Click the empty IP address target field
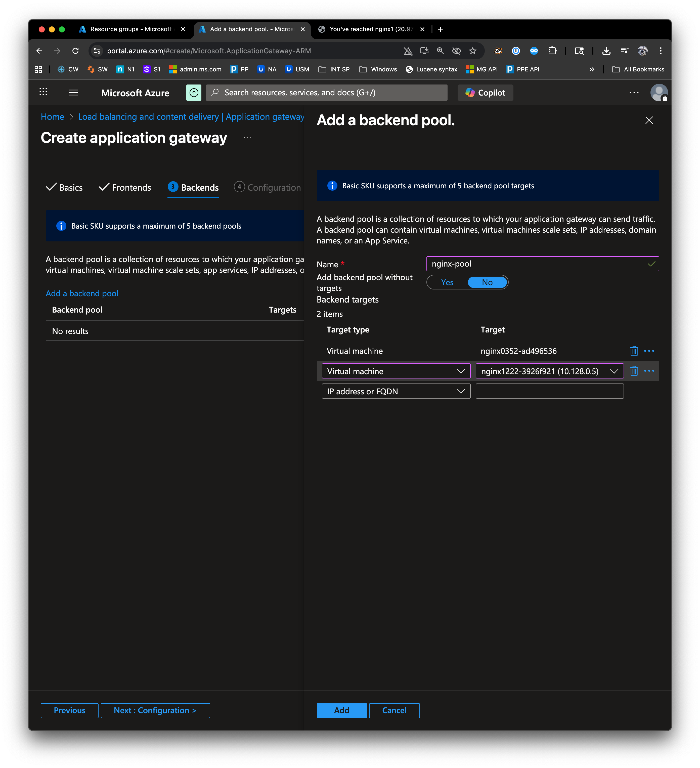700x768 pixels. click(549, 391)
